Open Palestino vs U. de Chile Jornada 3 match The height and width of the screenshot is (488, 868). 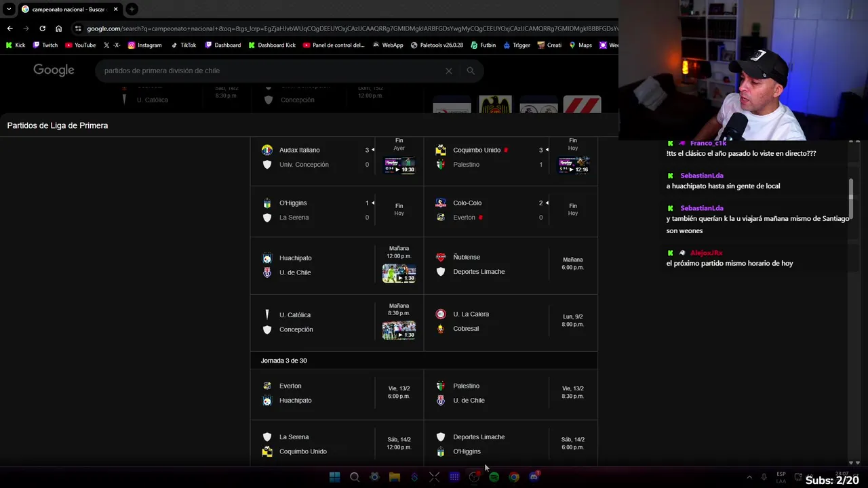[511, 393]
